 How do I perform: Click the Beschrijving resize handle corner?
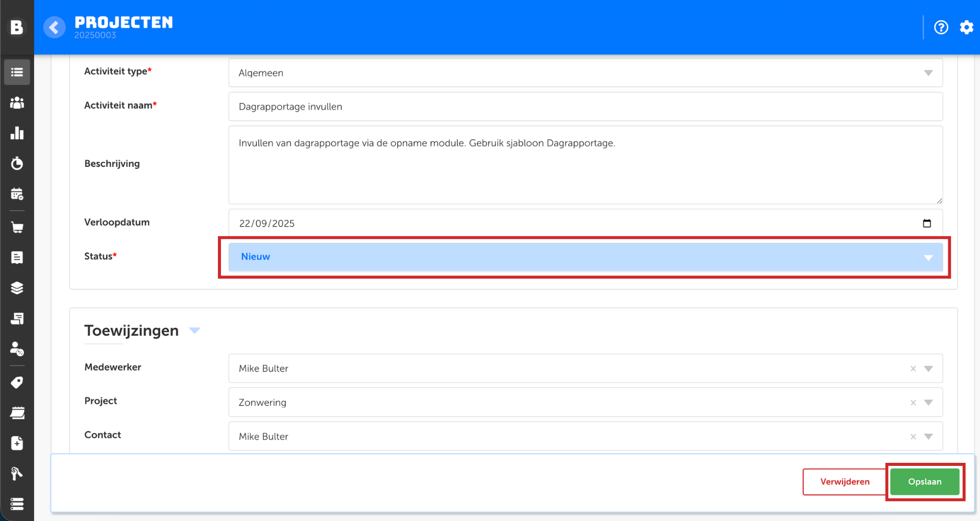939,201
